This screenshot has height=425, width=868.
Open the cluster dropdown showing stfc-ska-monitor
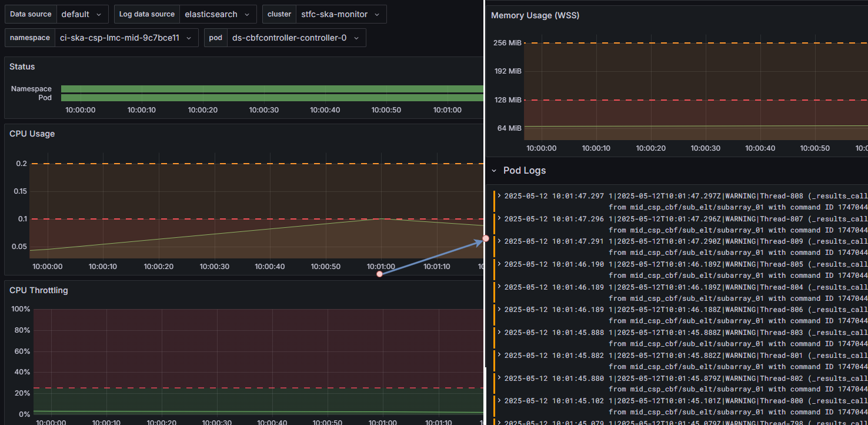click(x=341, y=14)
